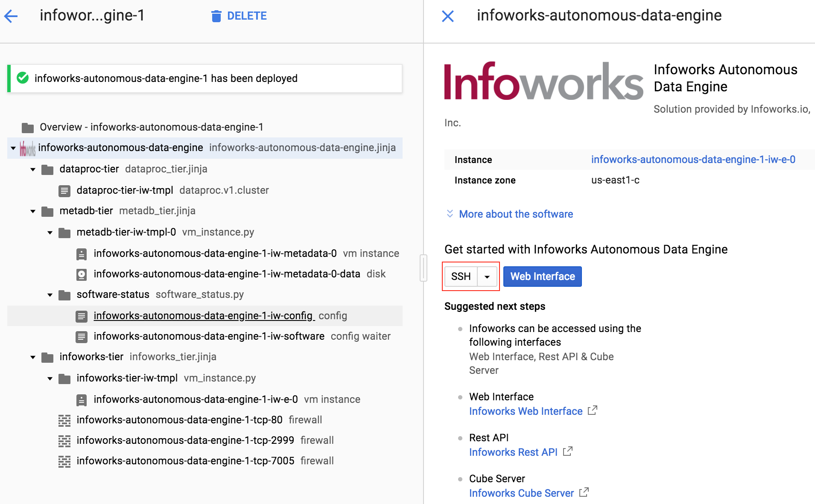Click the DELETE deployment button label
The height and width of the screenshot is (504, 815).
pos(247,16)
